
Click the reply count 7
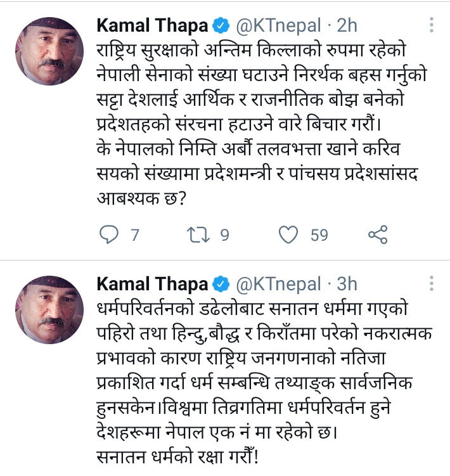(x=134, y=236)
